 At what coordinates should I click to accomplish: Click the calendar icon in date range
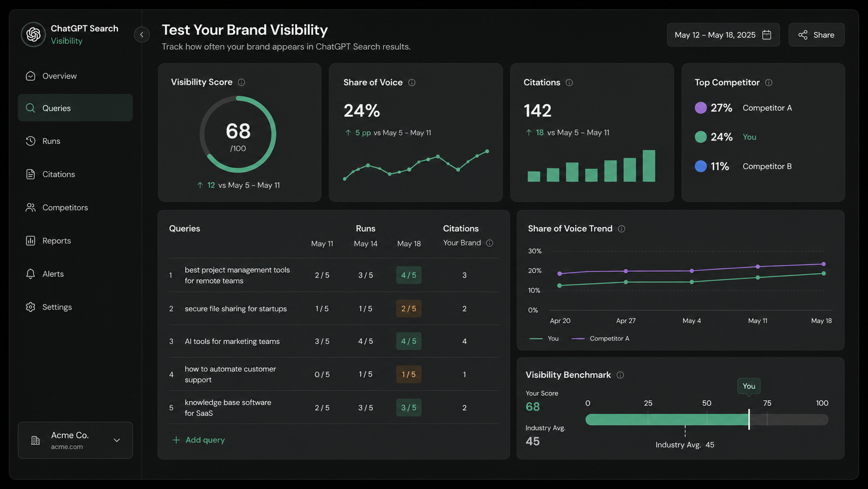(767, 35)
